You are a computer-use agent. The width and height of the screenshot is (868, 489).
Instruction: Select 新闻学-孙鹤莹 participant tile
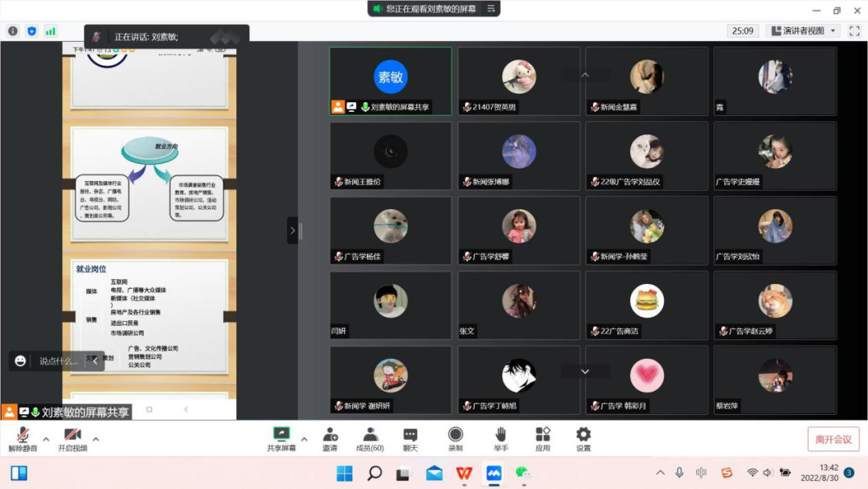click(646, 230)
